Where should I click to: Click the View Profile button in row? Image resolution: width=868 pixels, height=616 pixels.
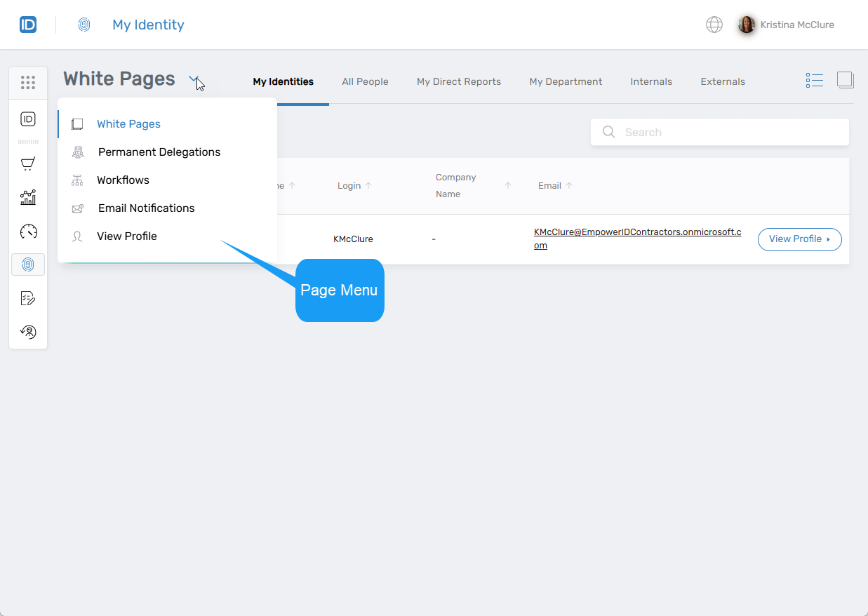(799, 239)
